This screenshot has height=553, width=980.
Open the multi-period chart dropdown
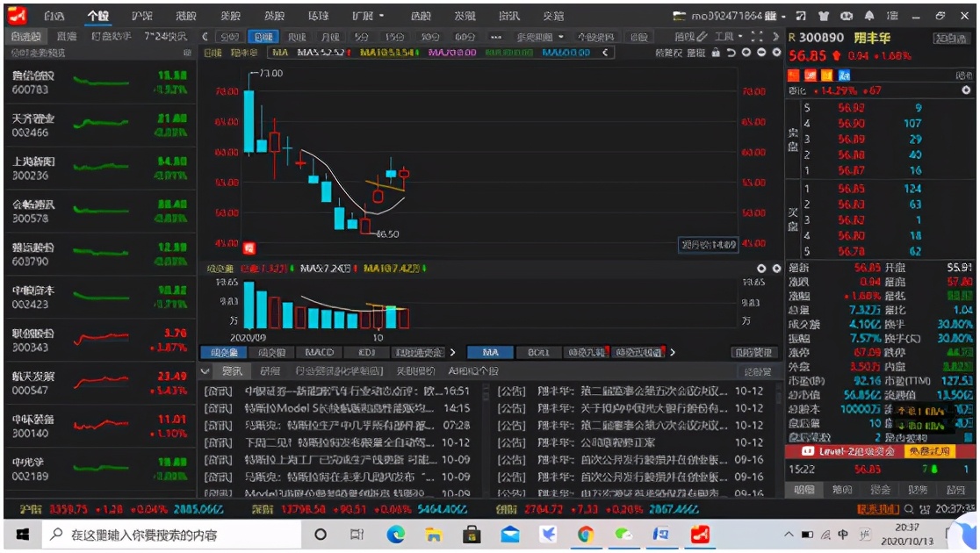(x=541, y=37)
